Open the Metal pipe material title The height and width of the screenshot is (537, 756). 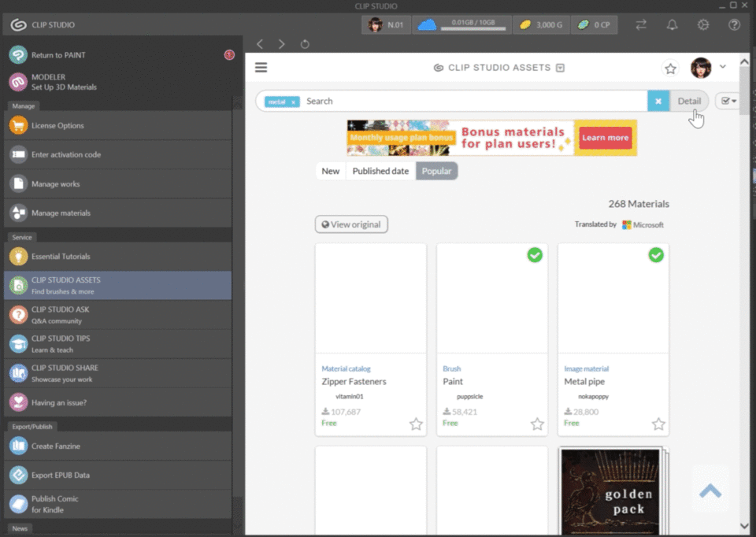[584, 381]
